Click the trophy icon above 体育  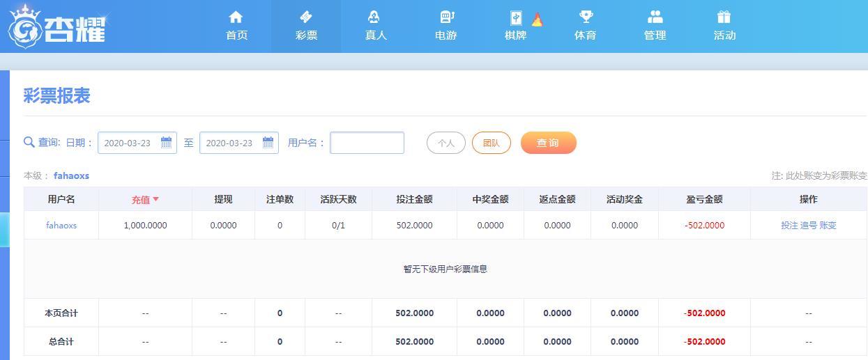(586, 17)
